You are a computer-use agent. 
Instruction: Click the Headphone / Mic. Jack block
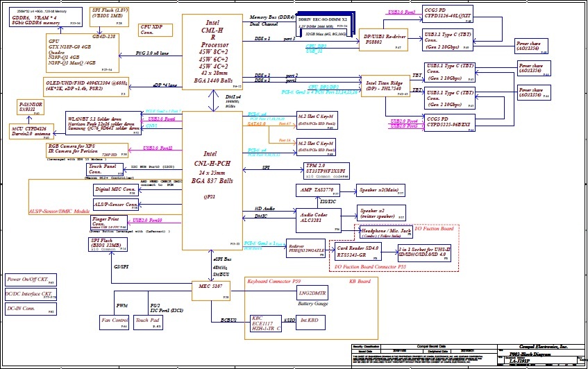[x=387, y=232]
